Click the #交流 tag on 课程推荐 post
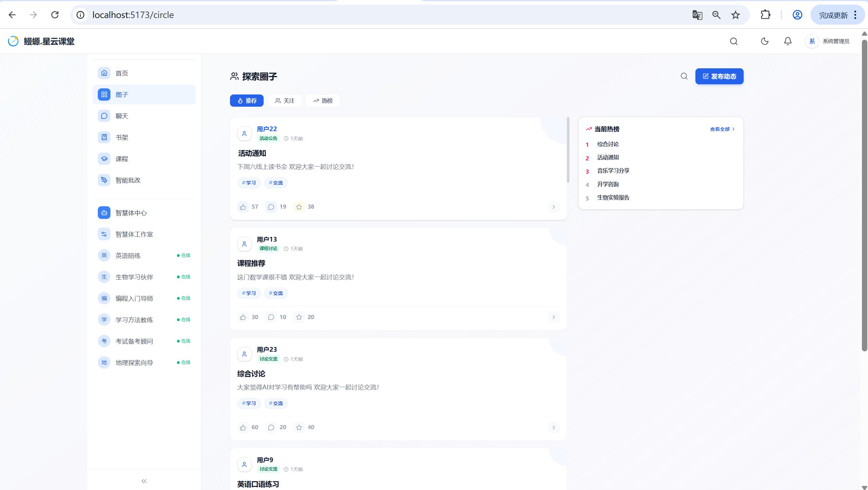This screenshot has height=490, width=868. click(x=276, y=293)
